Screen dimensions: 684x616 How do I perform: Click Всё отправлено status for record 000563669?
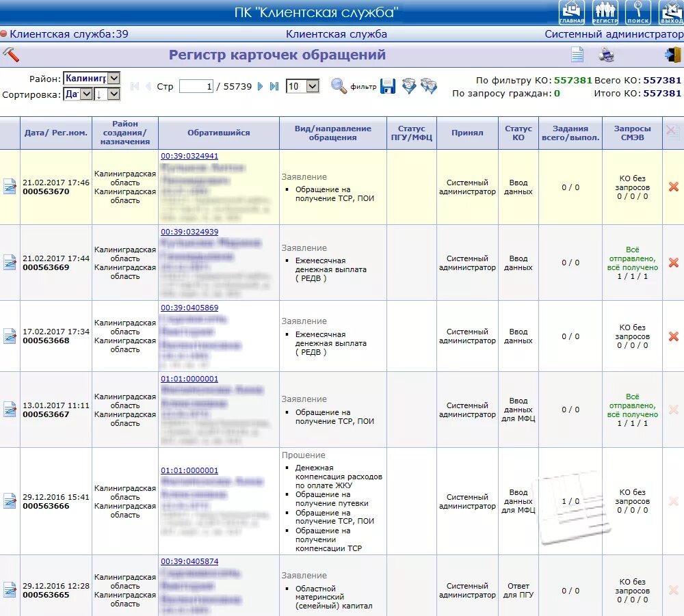(x=632, y=258)
